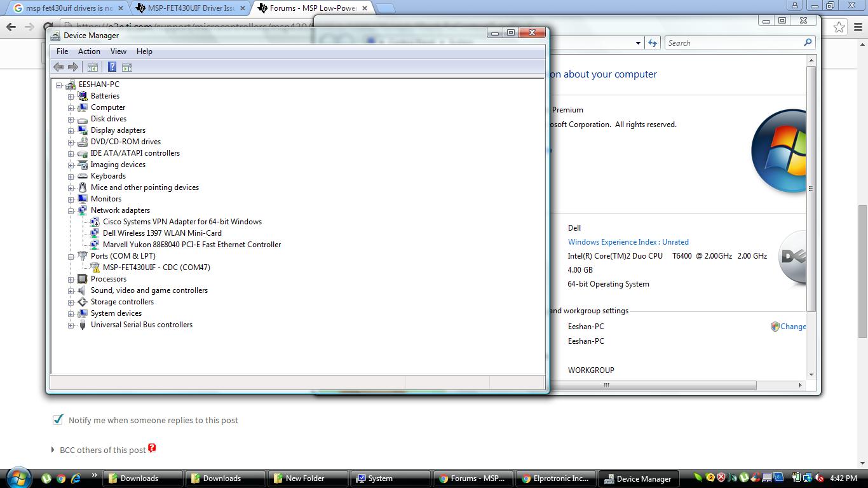
Task: Launch Chrome from the Quick Launch bar
Action: pyautogui.click(x=61, y=478)
